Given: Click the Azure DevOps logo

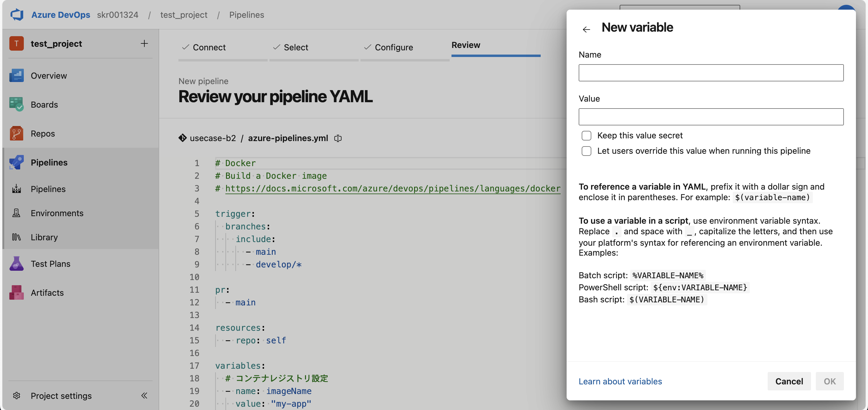Looking at the screenshot, I should click(17, 14).
